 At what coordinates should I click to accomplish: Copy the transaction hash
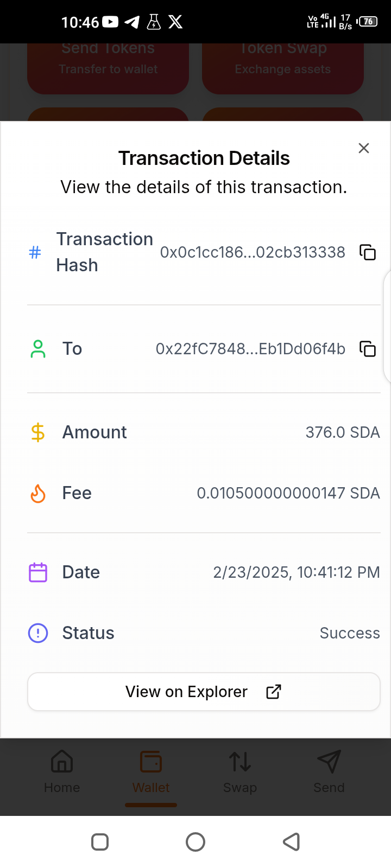pyautogui.click(x=368, y=252)
